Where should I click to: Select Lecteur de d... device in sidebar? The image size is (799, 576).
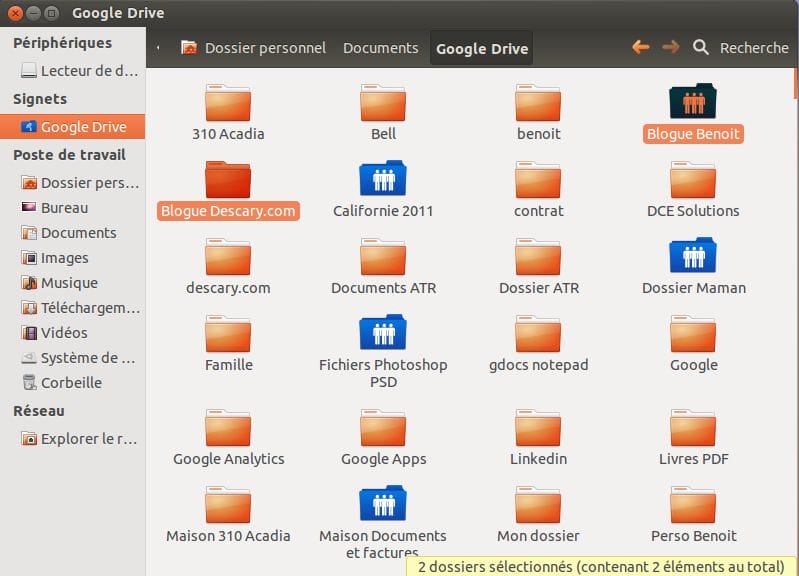point(73,71)
